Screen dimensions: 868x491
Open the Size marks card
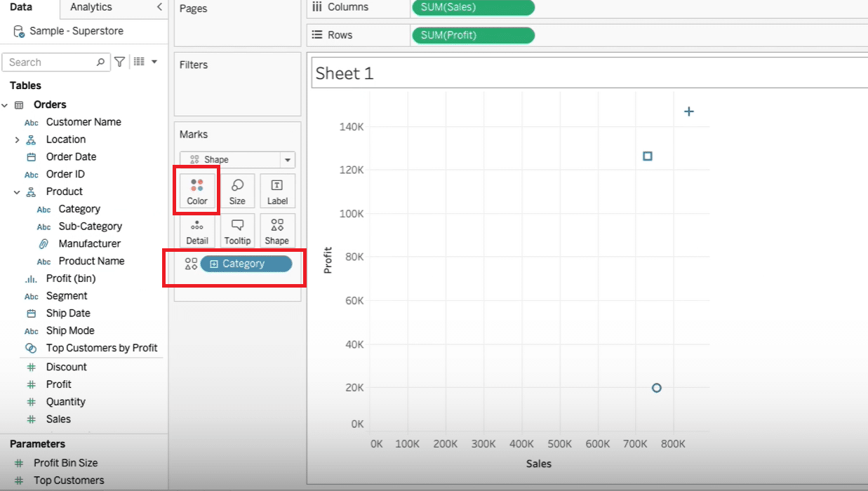237,191
